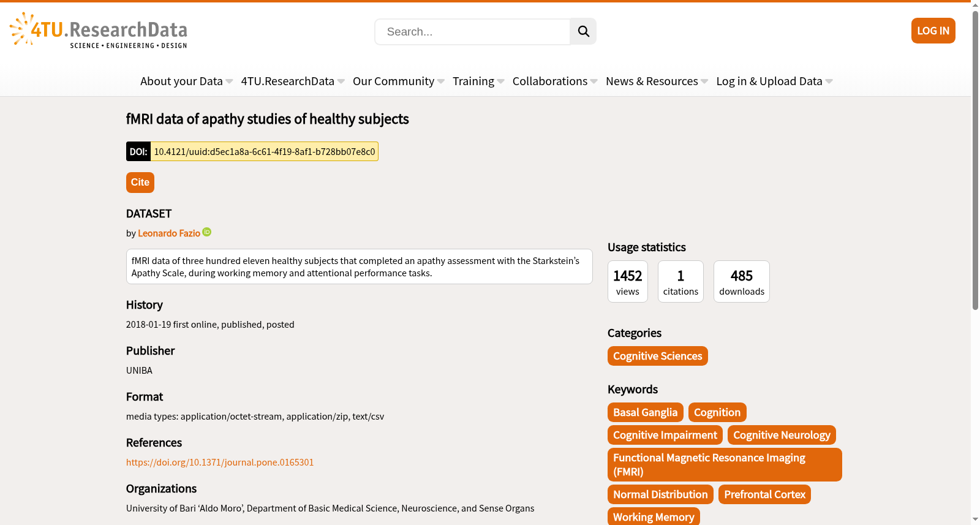Click the ORCID icon beside Leonardo Fazio
Image resolution: width=980 pixels, height=525 pixels.
[x=207, y=232]
